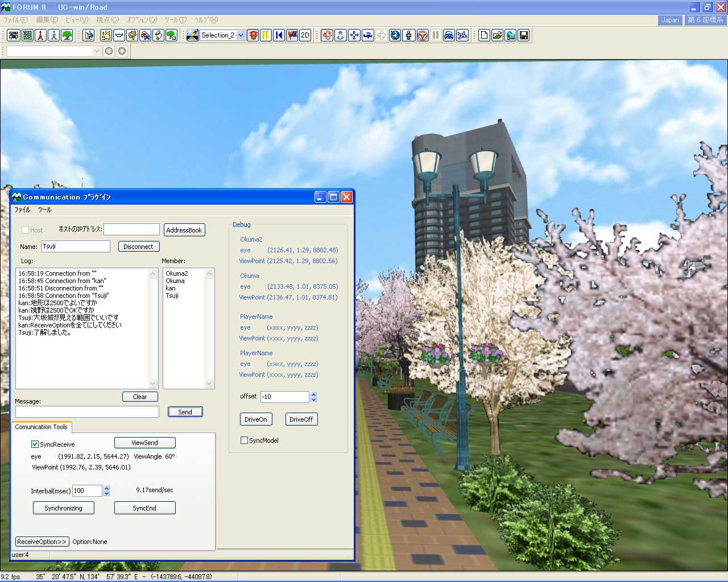Open the Selection_2 dropdown

(241, 35)
